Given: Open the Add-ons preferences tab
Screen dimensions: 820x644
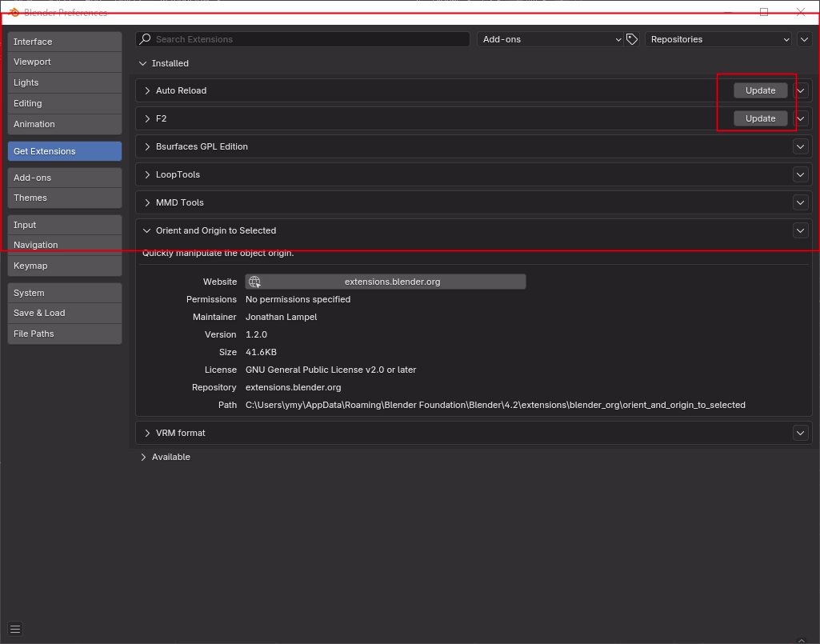Looking at the screenshot, I should pos(65,178).
